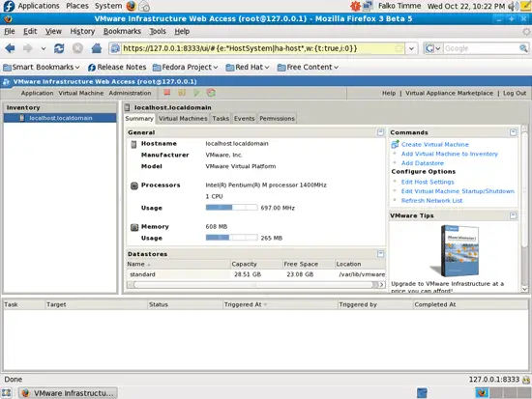Click the Create Virtual Machine link
532x399 pixels.
pos(434,144)
